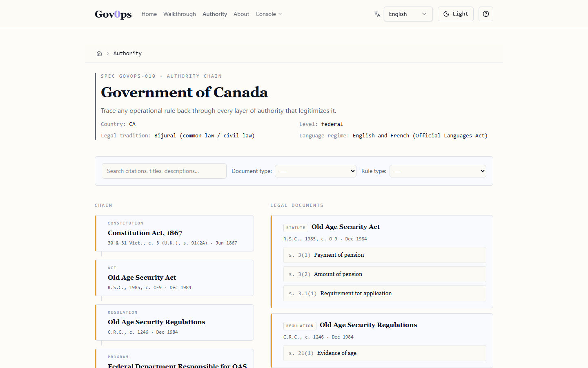
Task: Open the Constitution Act, 1867 chain card
Action: click(174, 233)
